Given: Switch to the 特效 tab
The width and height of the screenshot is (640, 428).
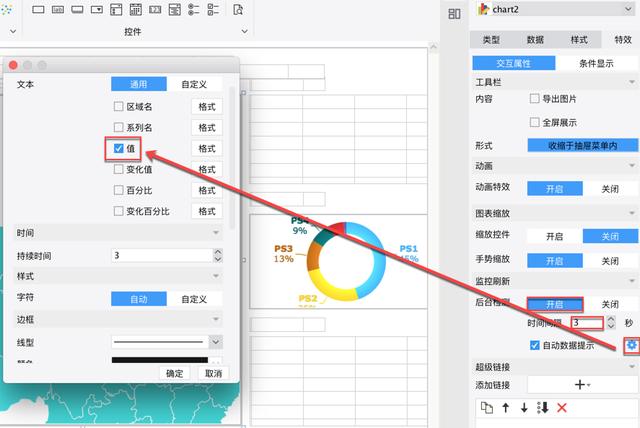Looking at the screenshot, I should pyautogui.click(x=623, y=40).
